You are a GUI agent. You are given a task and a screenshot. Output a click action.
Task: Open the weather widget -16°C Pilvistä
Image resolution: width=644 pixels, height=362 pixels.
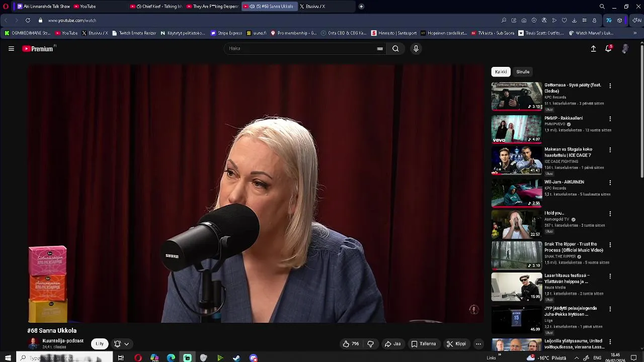(547, 358)
